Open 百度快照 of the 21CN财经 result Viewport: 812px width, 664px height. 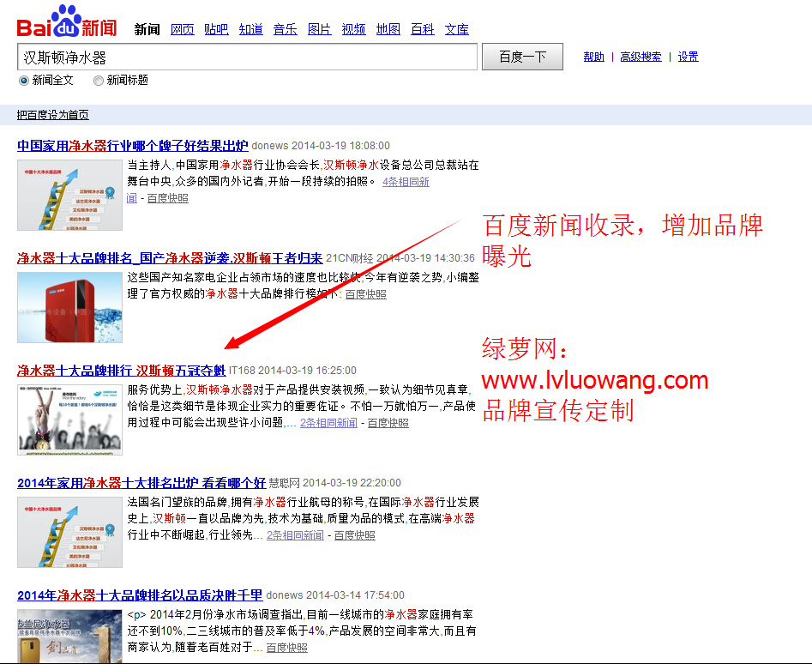(x=365, y=294)
